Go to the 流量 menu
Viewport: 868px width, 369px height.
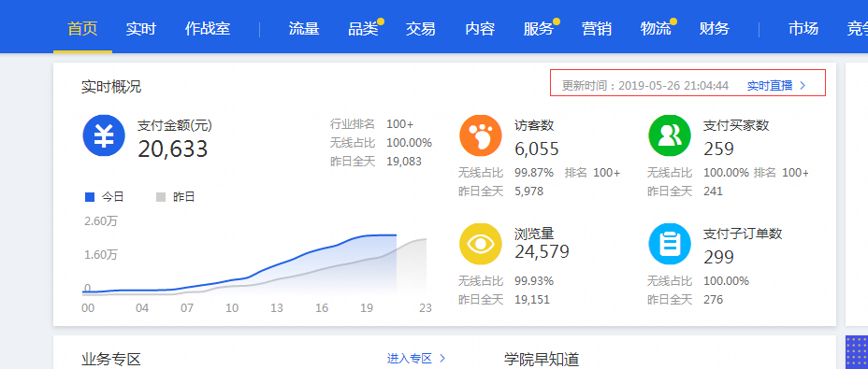click(x=304, y=28)
